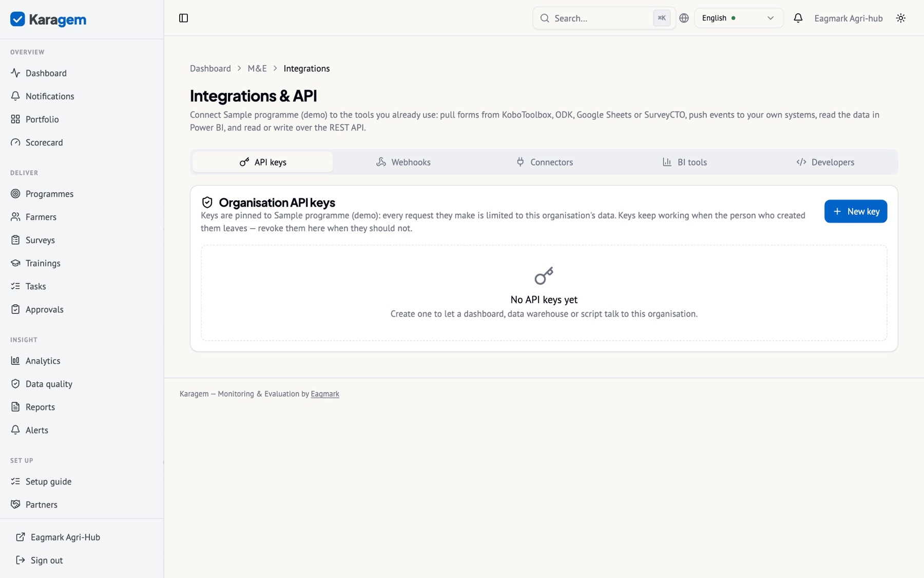
Task: Select the API keys tab
Action: [x=263, y=162]
